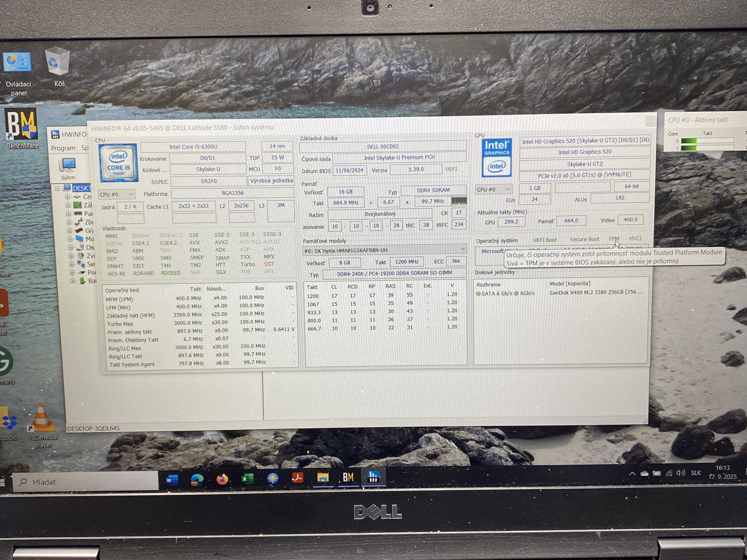Screen dimensions: 747x560
Task: Click the Core 0 activity bar
Action: coord(708,140)
